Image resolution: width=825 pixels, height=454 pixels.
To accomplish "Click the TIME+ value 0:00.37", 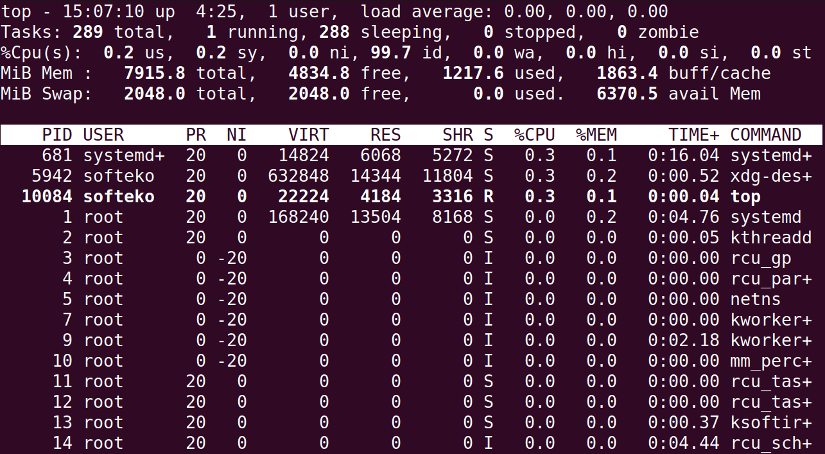I will pos(683,422).
